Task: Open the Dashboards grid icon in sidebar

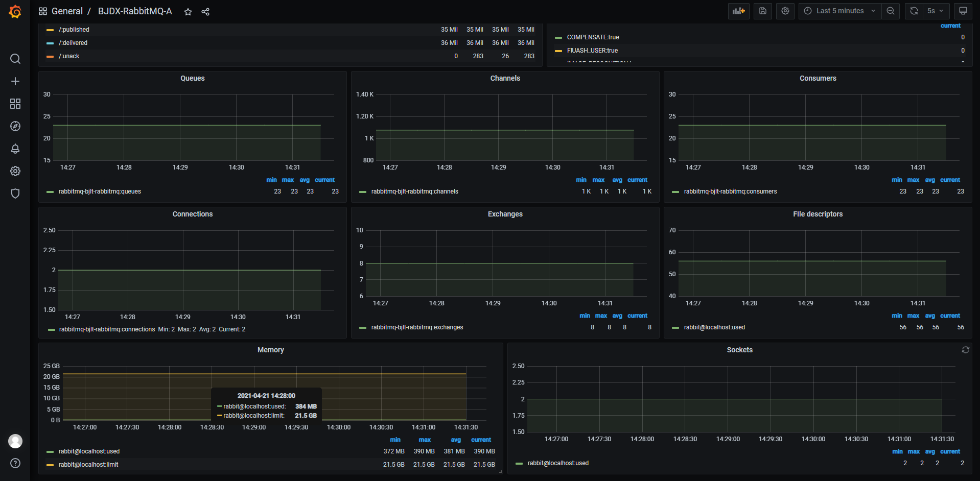Action: [15, 104]
